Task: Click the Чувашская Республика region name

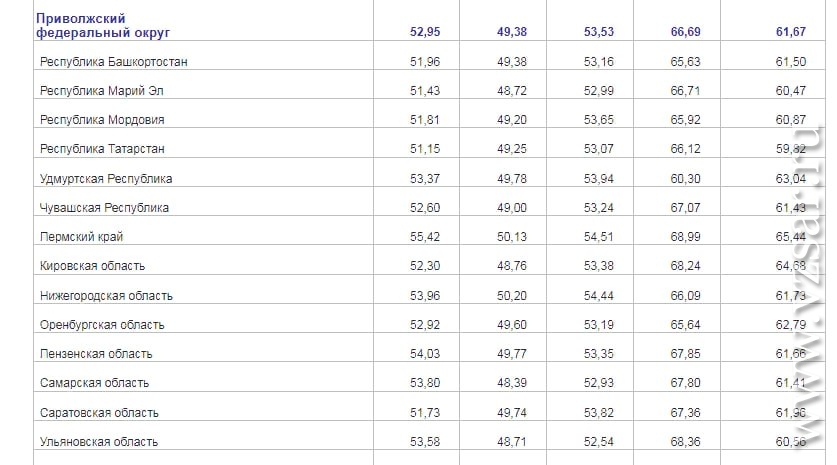Action: coord(104,208)
